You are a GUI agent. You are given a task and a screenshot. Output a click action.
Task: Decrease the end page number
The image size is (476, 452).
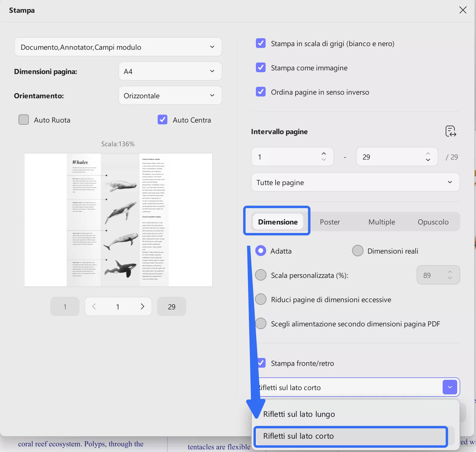428,160
